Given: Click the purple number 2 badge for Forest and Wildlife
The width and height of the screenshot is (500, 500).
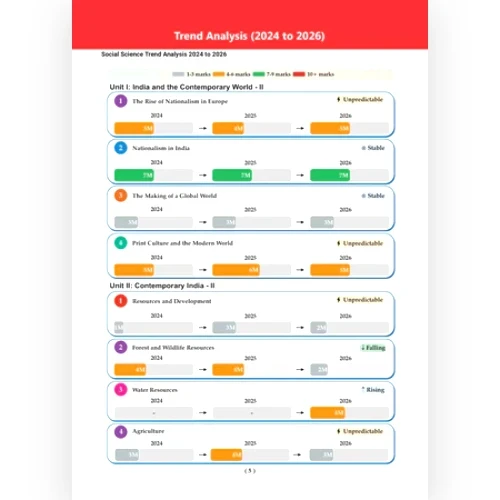Looking at the screenshot, I should coord(121,347).
